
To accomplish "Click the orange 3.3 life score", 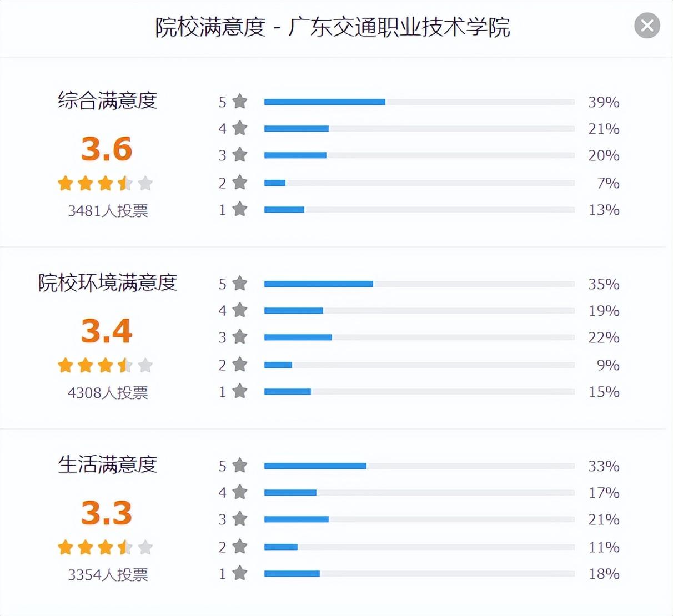I will tap(107, 513).
